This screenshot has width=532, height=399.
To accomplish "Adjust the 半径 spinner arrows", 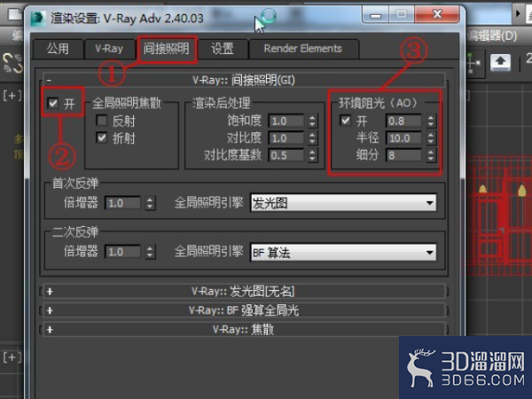I will (x=431, y=138).
